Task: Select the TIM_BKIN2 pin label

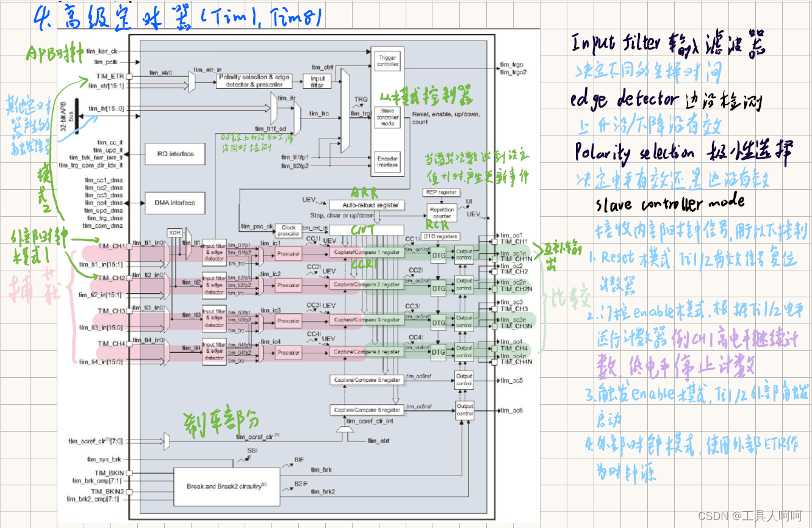Action: pyautogui.click(x=108, y=491)
